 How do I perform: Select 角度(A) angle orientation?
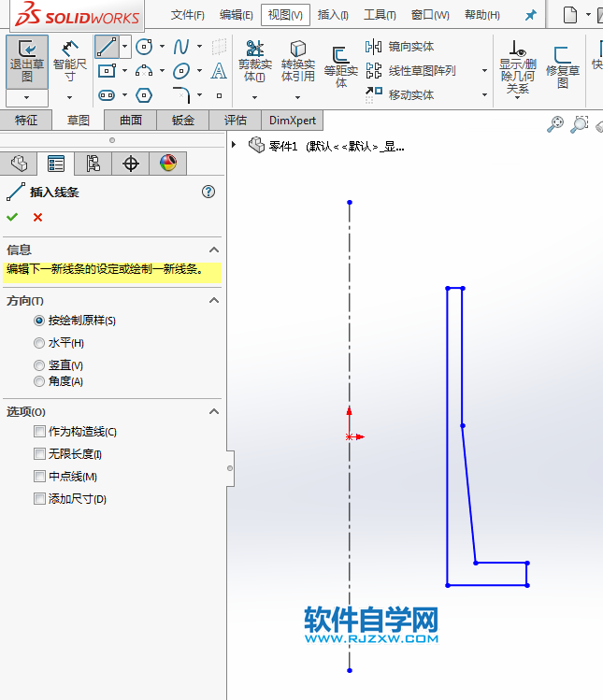click(x=39, y=381)
